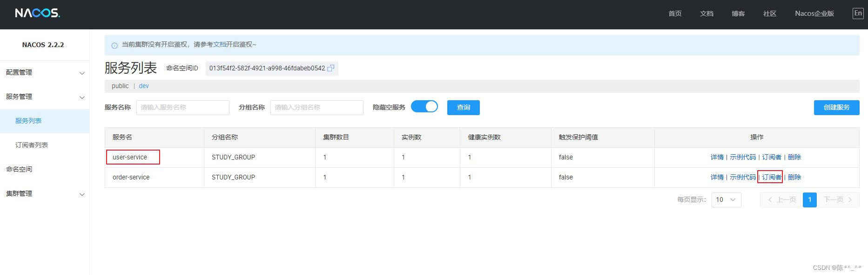Click the namespace ID value text
This screenshot has width=868, height=275.
coord(267,68)
